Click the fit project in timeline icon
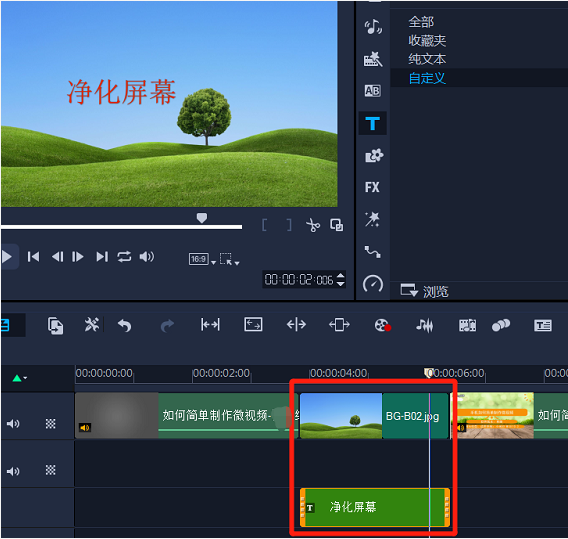The image size is (568, 539). [210, 325]
